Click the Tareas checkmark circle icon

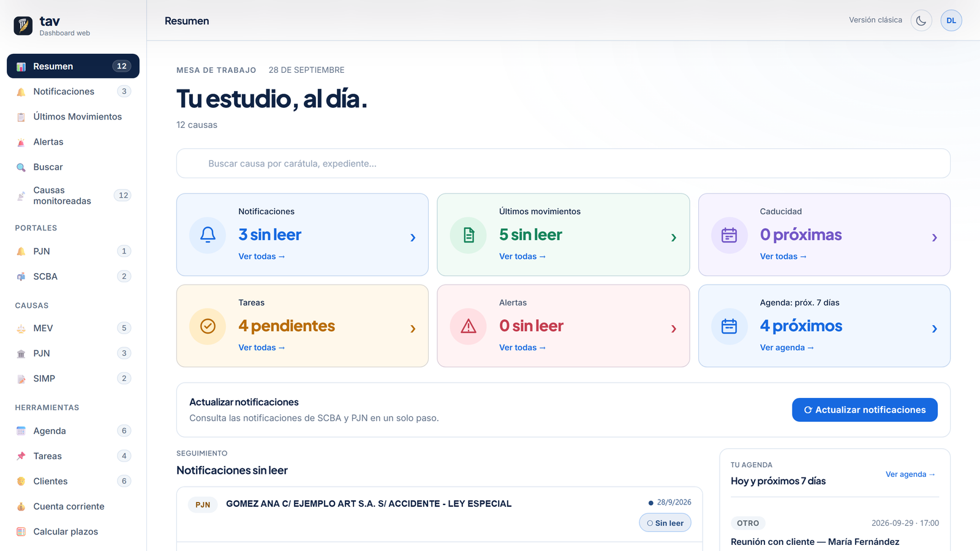208,326
